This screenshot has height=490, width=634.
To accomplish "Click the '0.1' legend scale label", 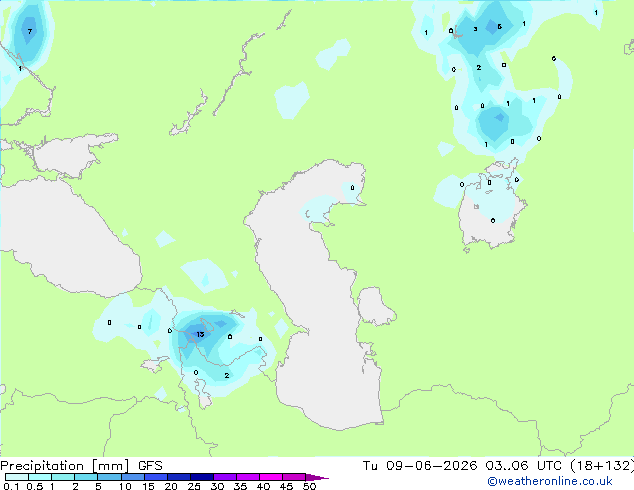I will click(x=11, y=486).
